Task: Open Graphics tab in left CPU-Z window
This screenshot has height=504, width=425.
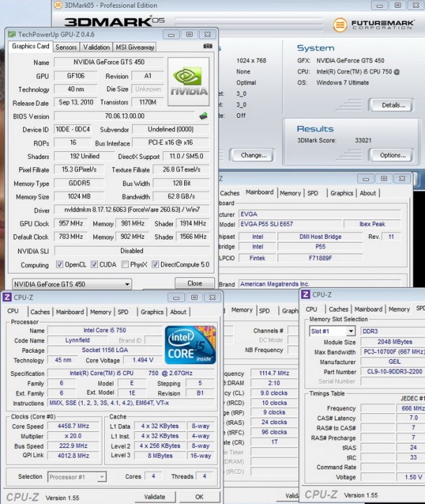Action: (152, 311)
